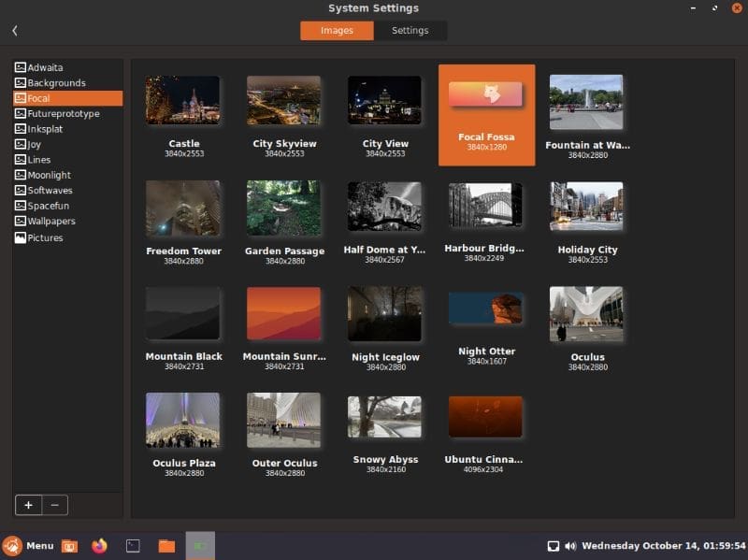748x560 pixels.
Task: Choose the Castle wallpaper thumbnail
Action: click(183, 100)
